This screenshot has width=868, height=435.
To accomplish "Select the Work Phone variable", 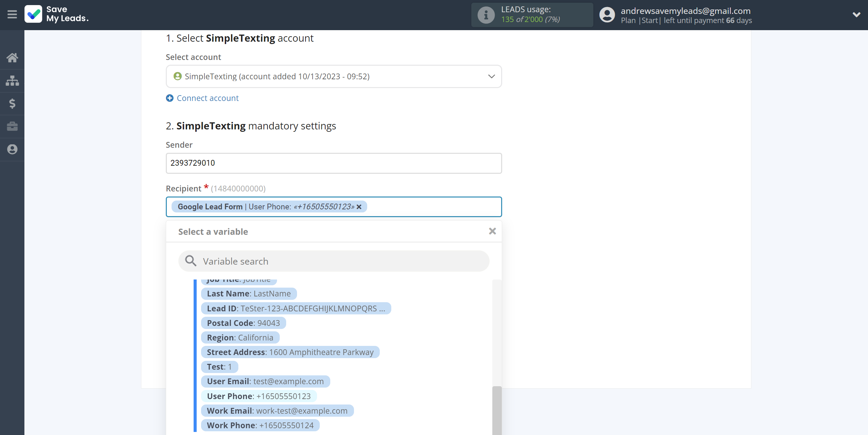I will [x=260, y=425].
